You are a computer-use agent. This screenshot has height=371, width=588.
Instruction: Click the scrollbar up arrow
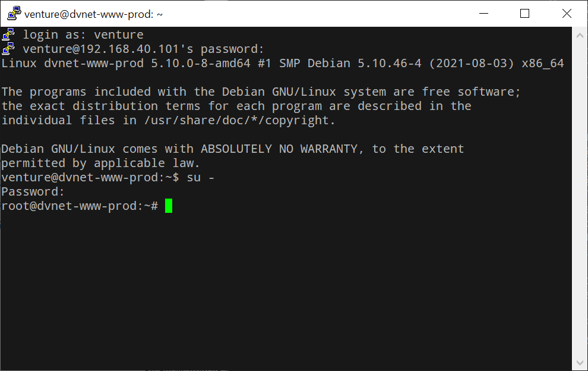pyautogui.click(x=580, y=36)
